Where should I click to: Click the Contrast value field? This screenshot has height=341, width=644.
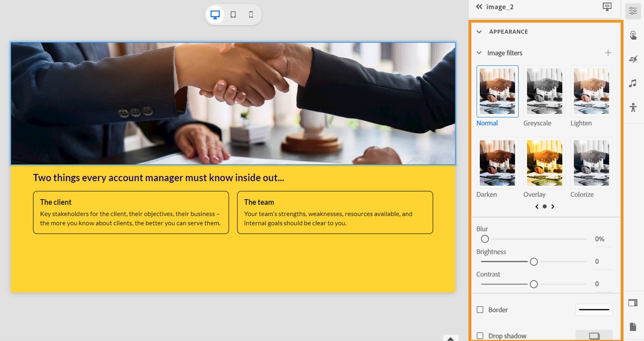(603, 284)
